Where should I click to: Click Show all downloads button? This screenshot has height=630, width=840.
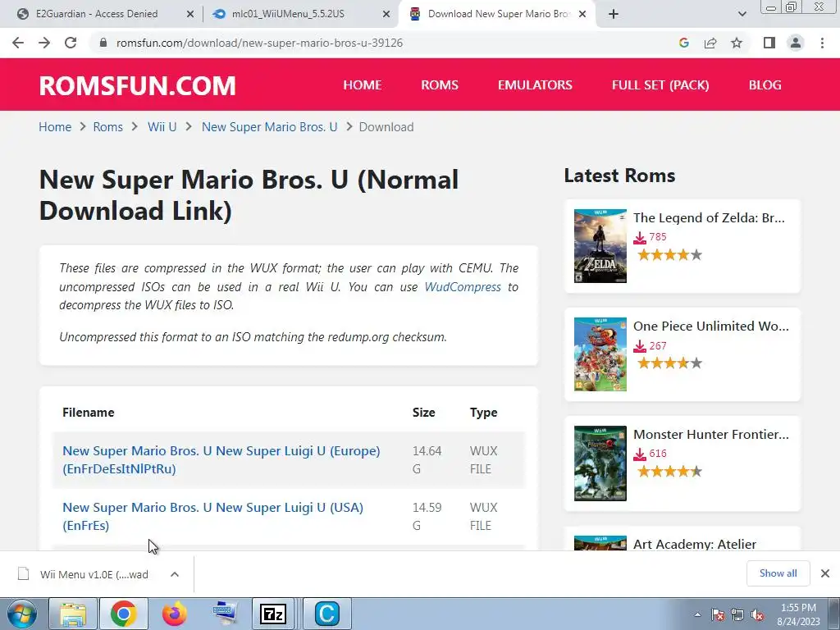(x=778, y=573)
